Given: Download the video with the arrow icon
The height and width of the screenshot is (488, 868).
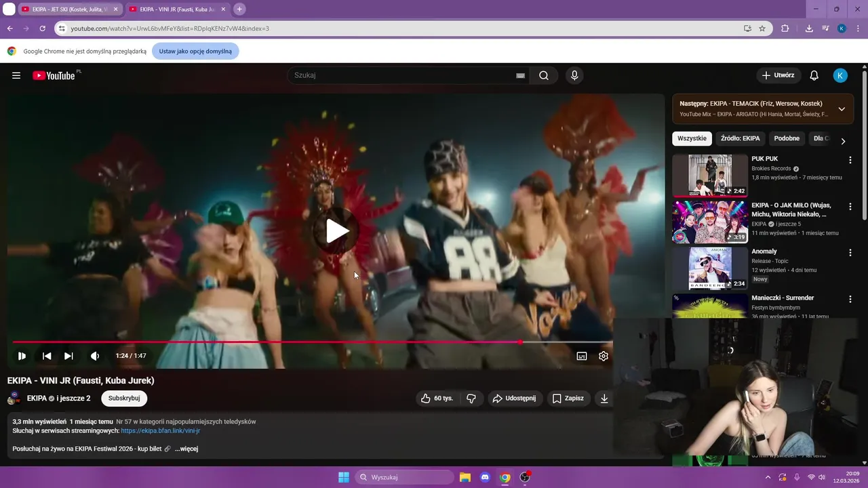Looking at the screenshot, I should (604, 399).
